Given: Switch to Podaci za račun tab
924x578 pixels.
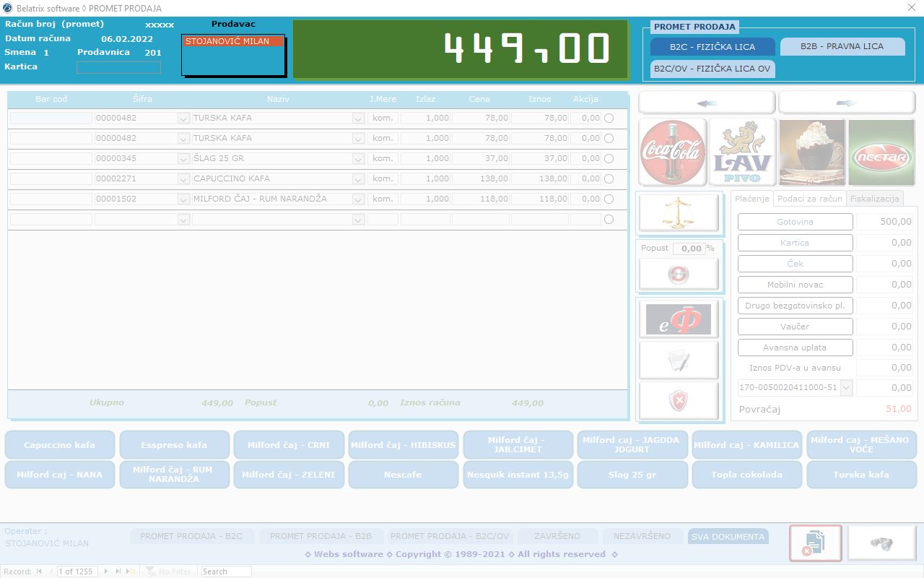Looking at the screenshot, I should click(809, 199).
